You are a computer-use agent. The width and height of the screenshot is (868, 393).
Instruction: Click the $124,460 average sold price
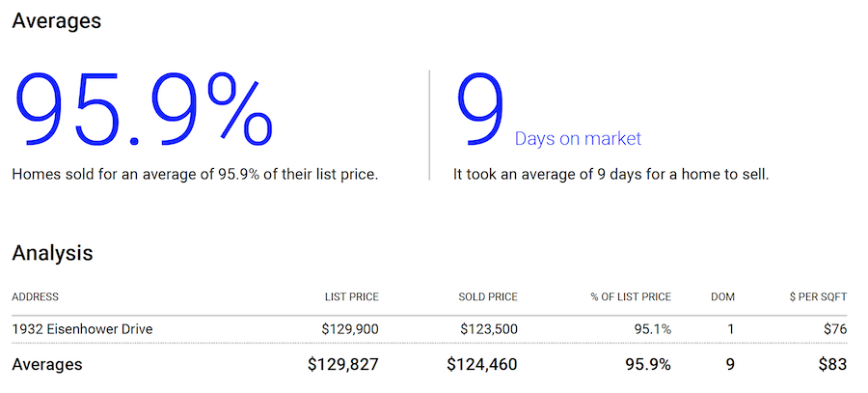482,364
